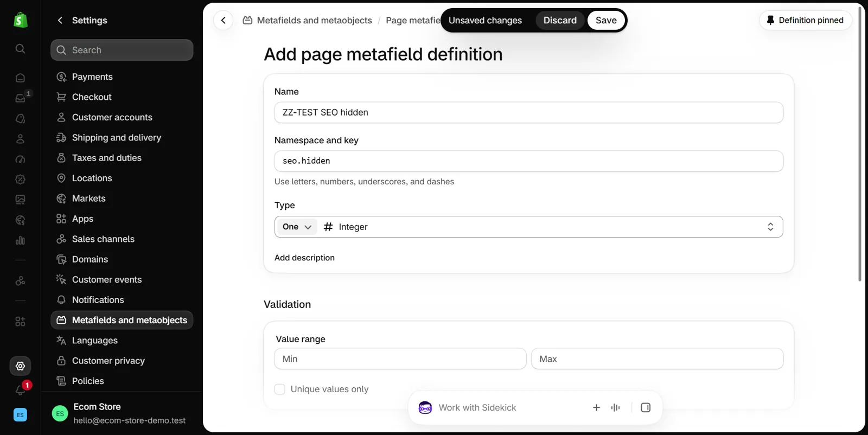The height and width of the screenshot is (435, 868).
Task: Click the settings Search box
Action: point(122,50)
